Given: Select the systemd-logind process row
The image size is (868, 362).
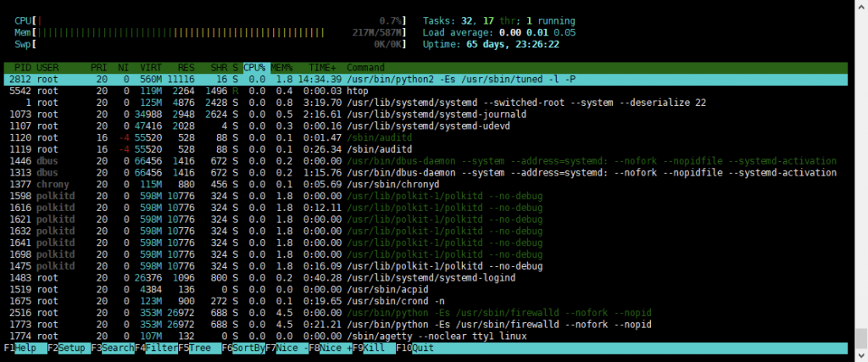Looking at the screenshot, I should coord(426,277).
